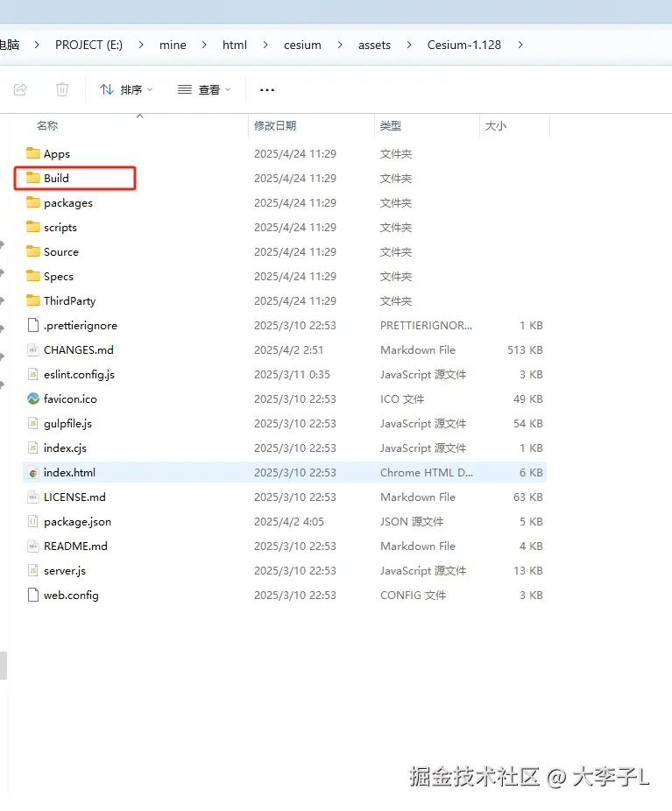Click the left navigation pane scrollbar thumb
The height and width of the screenshot is (811, 672).
click(x=4, y=665)
